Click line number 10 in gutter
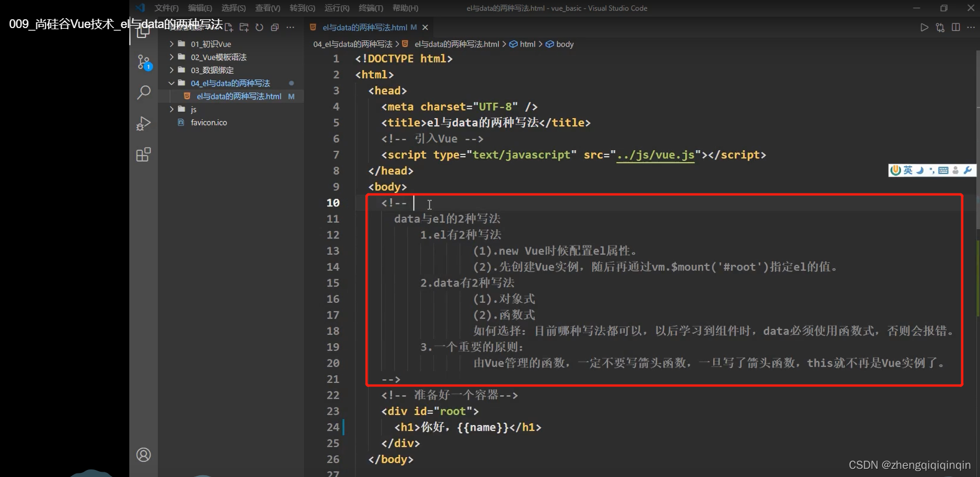 click(333, 203)
